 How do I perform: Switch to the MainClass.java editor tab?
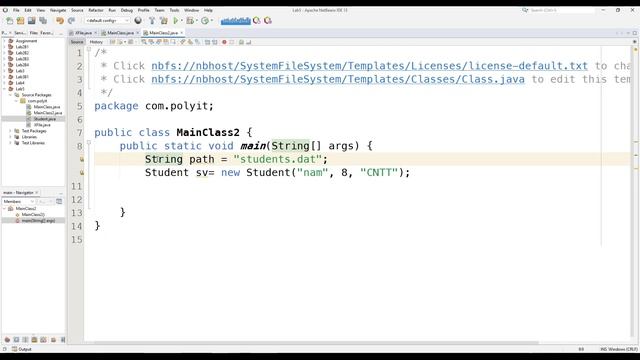(120, 33)
